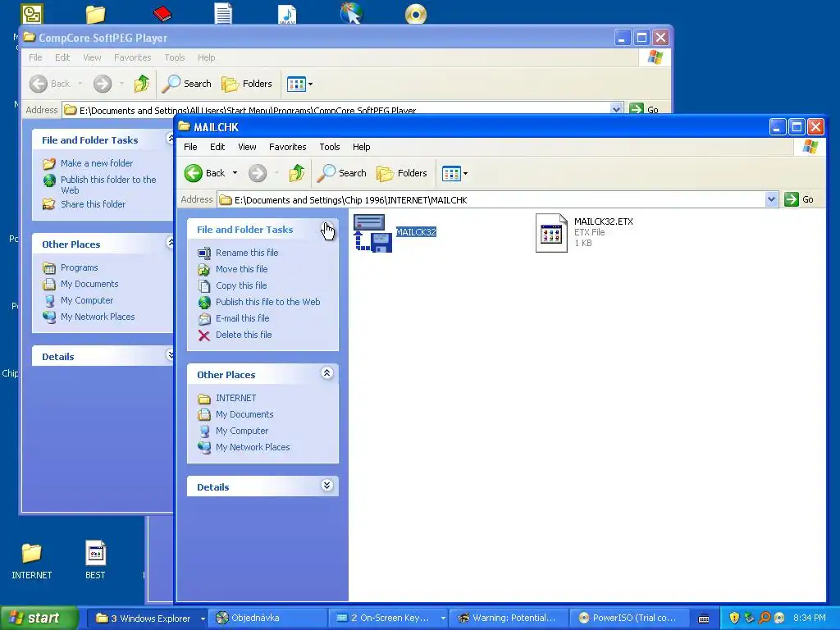Image resolution: width=840 pixels, height=630 pixels.
Task: Expand Details panel in MAILCHK window
Action: (x=326, y=486)
